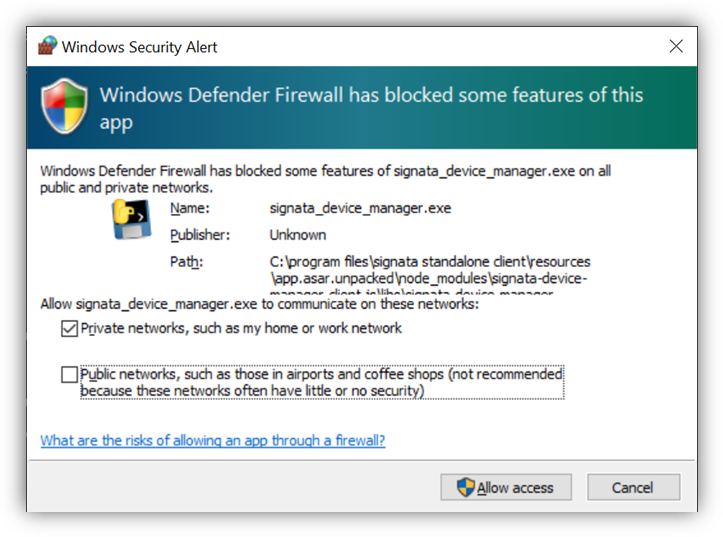
Task: Click the Windows Security Alert title bar icon
Action: click(47, 46)
